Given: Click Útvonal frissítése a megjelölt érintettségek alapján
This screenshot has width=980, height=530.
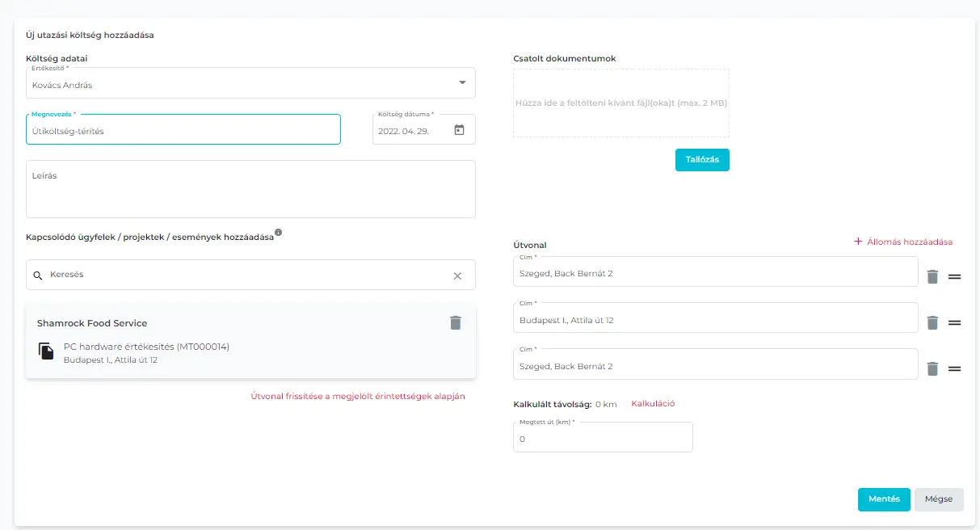Looking at the screenshot, I should point(358,397).
